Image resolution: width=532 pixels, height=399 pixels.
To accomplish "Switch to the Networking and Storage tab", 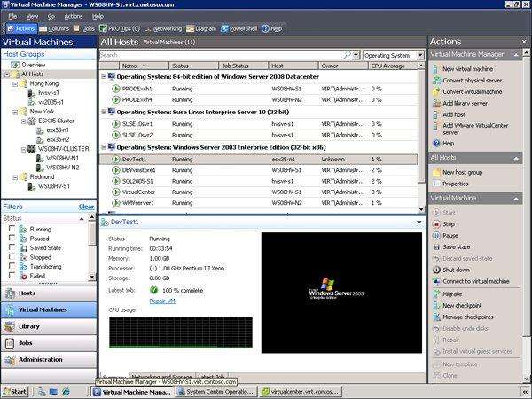I will (x=164, y=377).
